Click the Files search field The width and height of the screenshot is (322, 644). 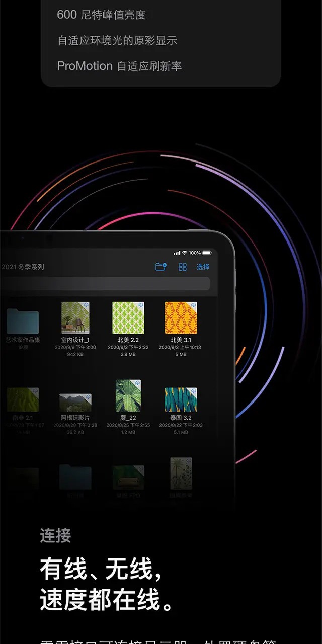tap(105, 284)
